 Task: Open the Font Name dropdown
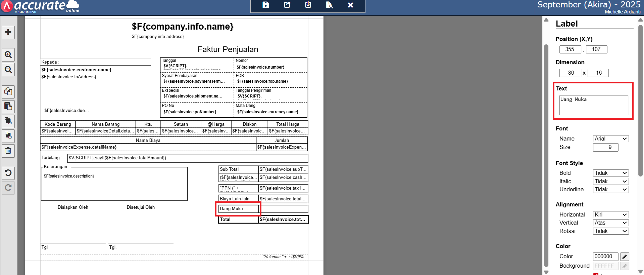click(x=610, y=139)
